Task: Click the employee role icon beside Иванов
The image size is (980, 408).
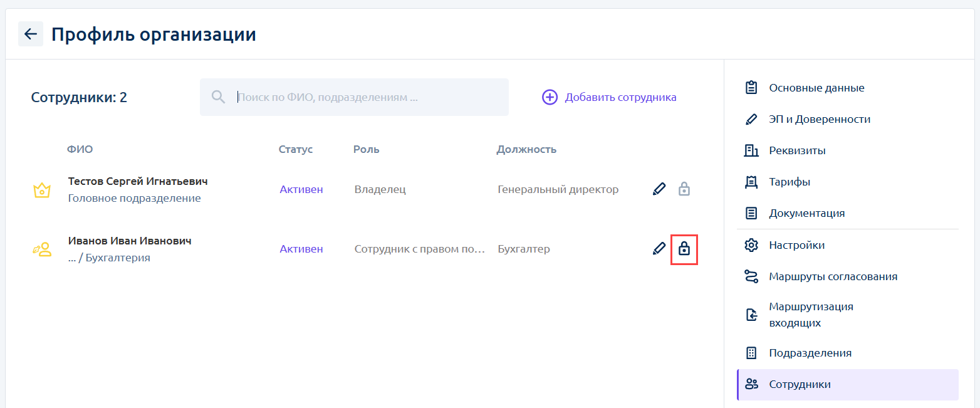Action: point(41,249)
